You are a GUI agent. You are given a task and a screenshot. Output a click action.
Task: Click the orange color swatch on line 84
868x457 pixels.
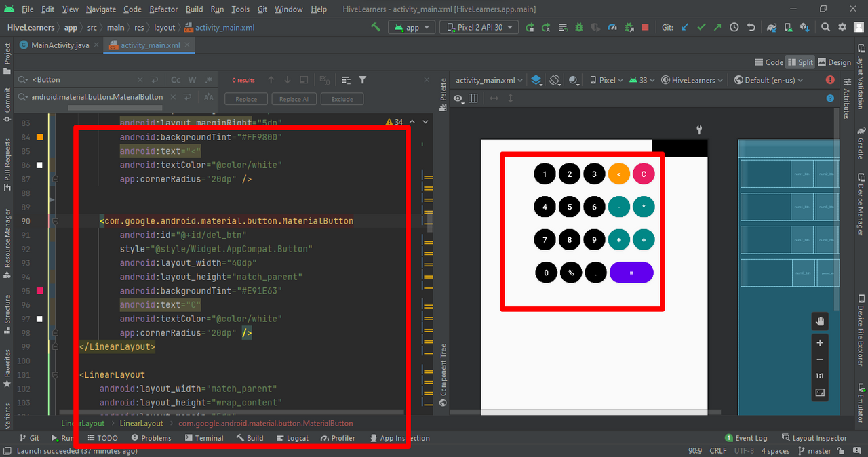click(x=39, y=137)
